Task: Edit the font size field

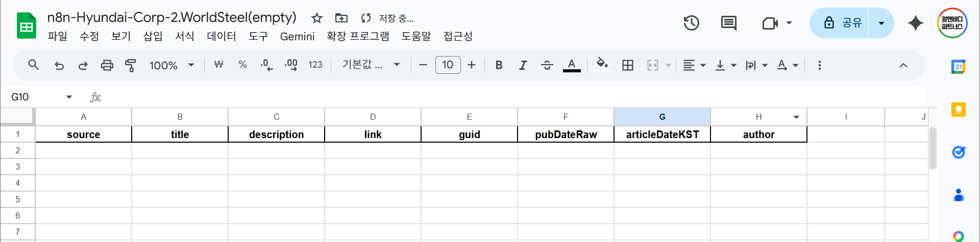Action: pyautogui.click(x=448, y=65)
